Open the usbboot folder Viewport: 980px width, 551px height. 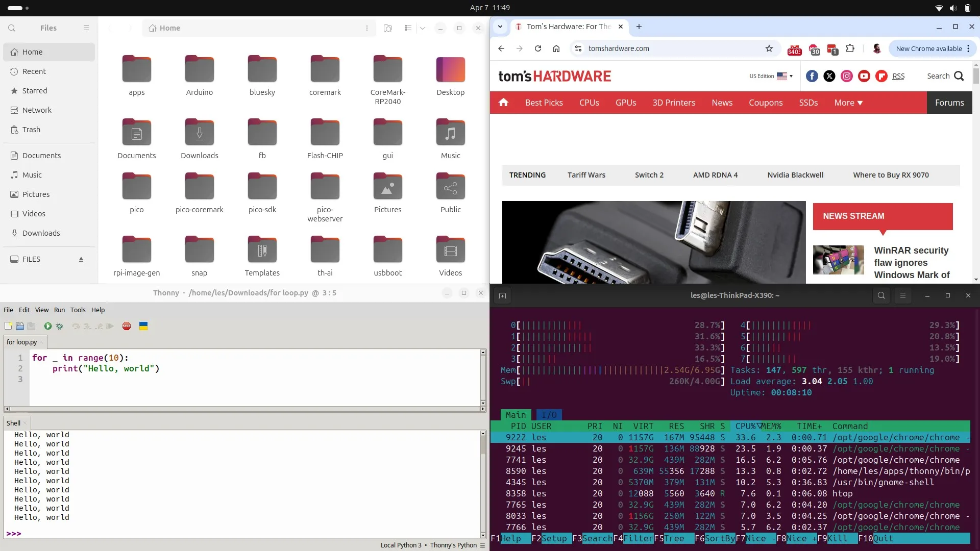(x=388, y=256)
